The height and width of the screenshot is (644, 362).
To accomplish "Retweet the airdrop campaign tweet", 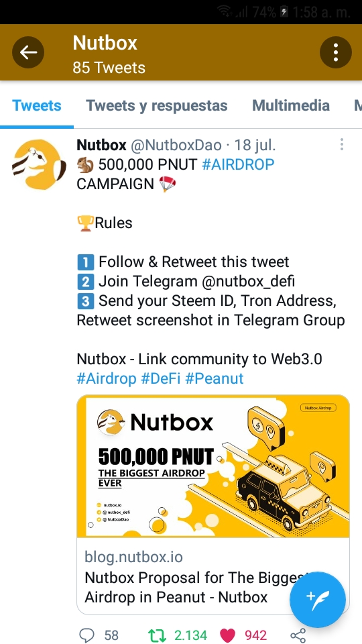I will point(156,635).
